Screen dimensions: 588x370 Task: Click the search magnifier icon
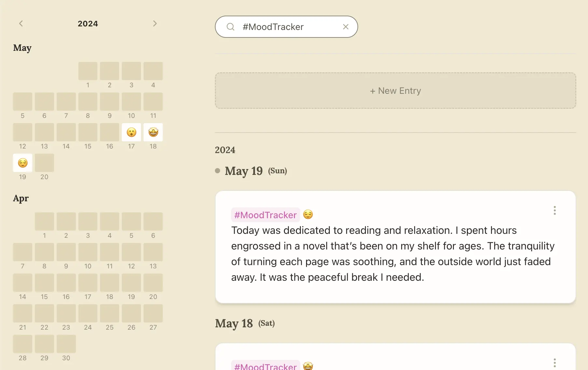point(231,27)
